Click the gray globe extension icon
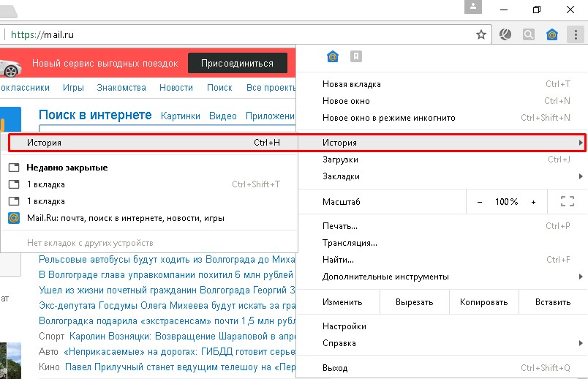This screenshot has width=588, height=379. click(x=505, y=34)
